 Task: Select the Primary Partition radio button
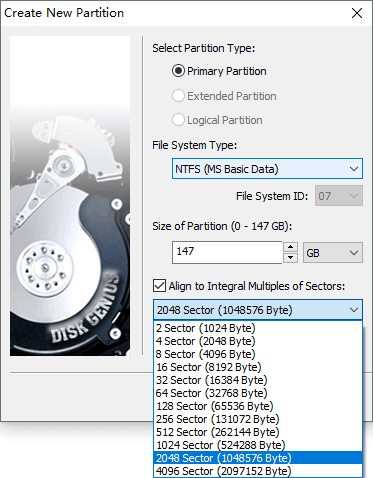pos(178,71)
